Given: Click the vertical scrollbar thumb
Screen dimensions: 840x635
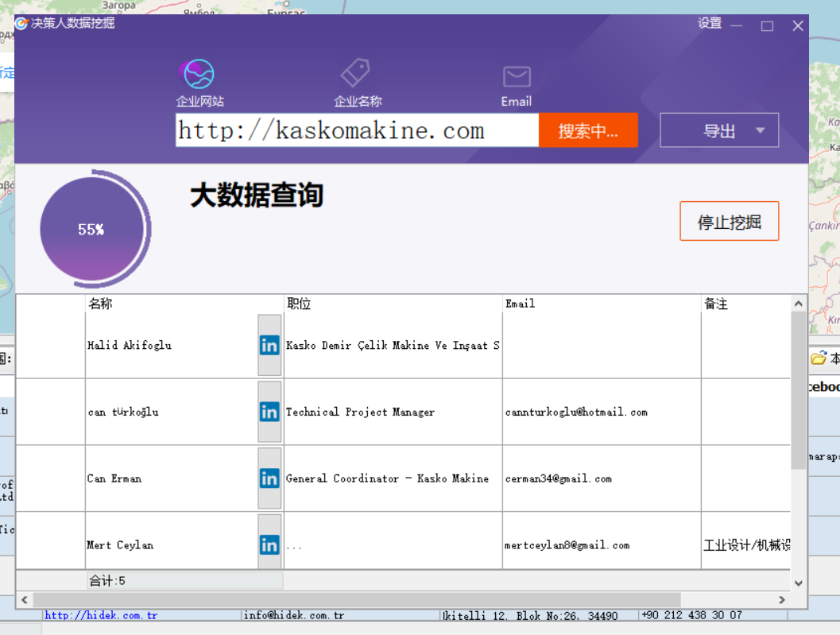Looking at the screenshot, I should click(798, 390).
